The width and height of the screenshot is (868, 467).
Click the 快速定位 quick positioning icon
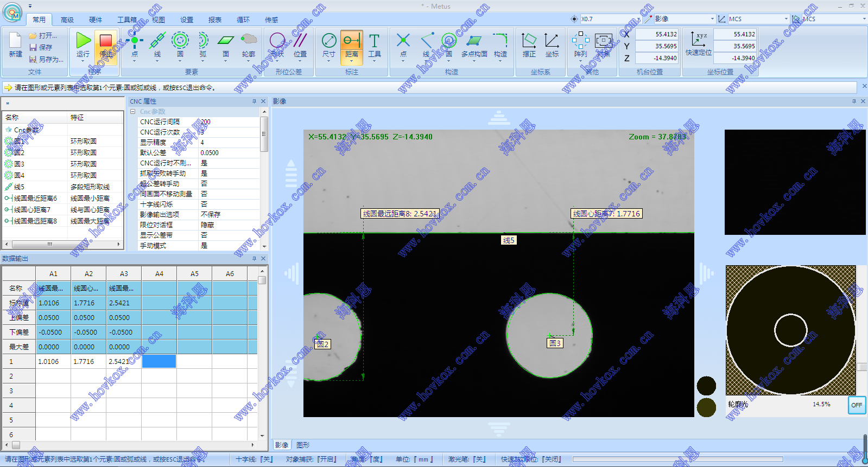coord(698,41)
